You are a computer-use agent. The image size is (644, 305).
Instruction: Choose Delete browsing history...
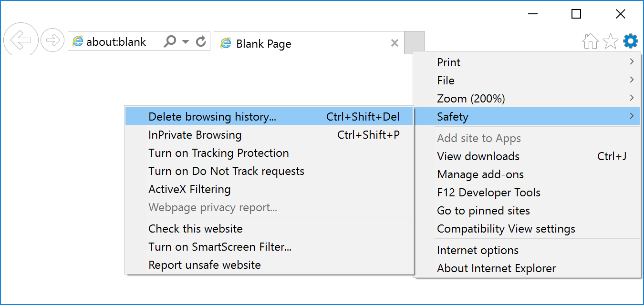point(269,117)
